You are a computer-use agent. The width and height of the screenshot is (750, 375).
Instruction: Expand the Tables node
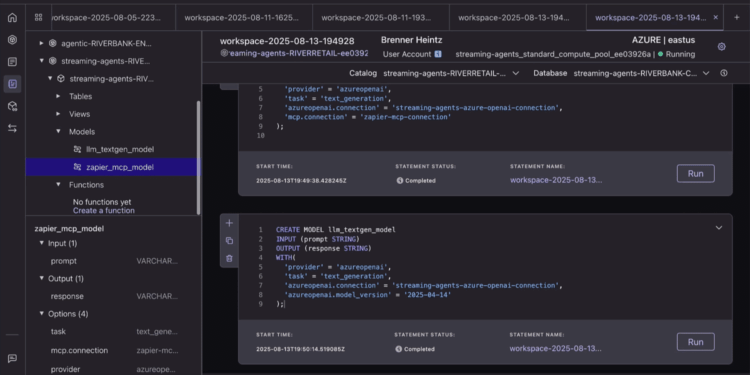point(58,96)
